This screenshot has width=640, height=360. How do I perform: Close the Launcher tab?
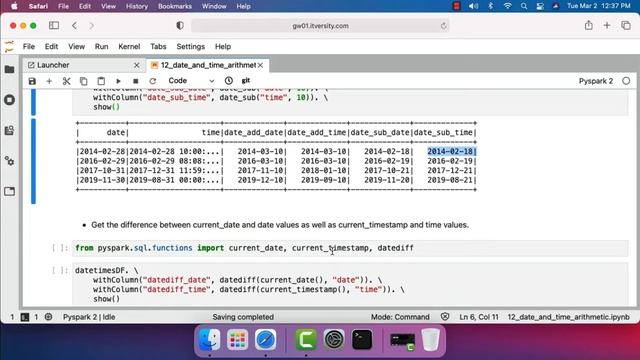click(137, 65)
